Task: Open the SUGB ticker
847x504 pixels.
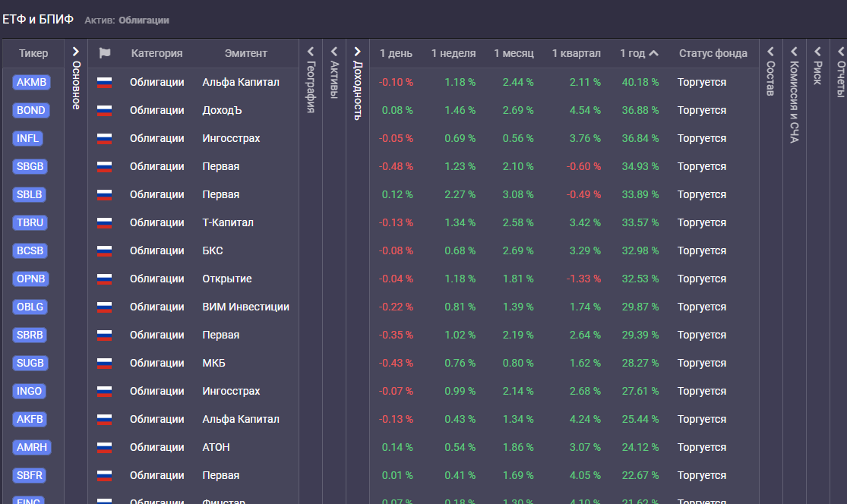Action: 30,363
